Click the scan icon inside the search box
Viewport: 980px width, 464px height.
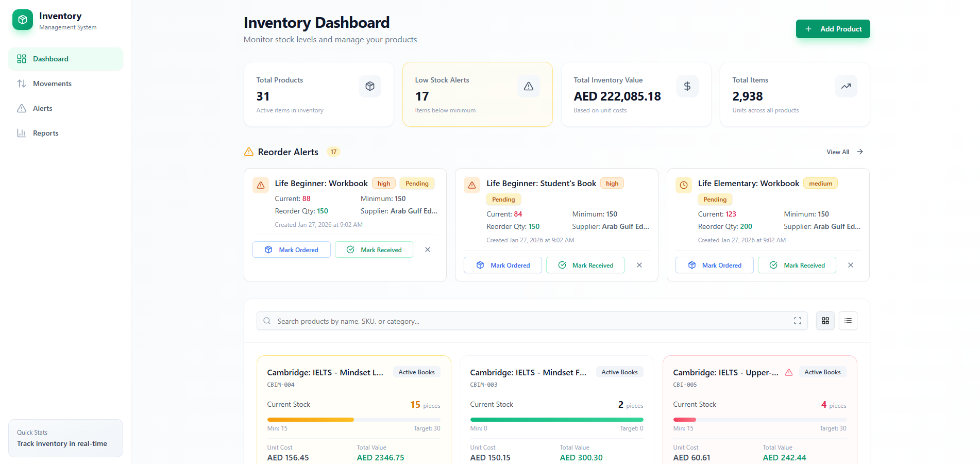(798, 321)
